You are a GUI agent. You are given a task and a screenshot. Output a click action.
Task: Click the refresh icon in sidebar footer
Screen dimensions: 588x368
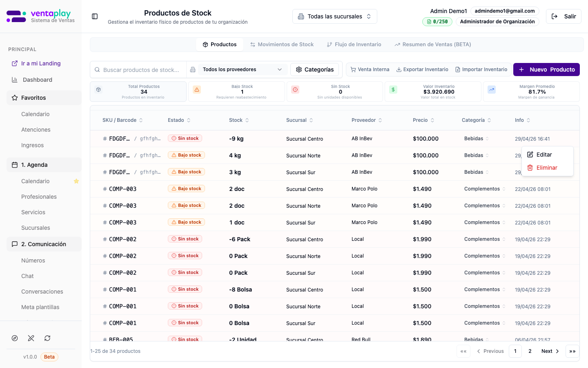(47, 338)
